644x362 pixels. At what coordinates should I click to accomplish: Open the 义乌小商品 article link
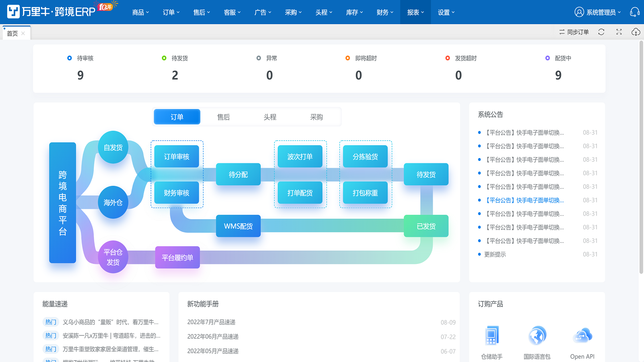tap(111, 322)
